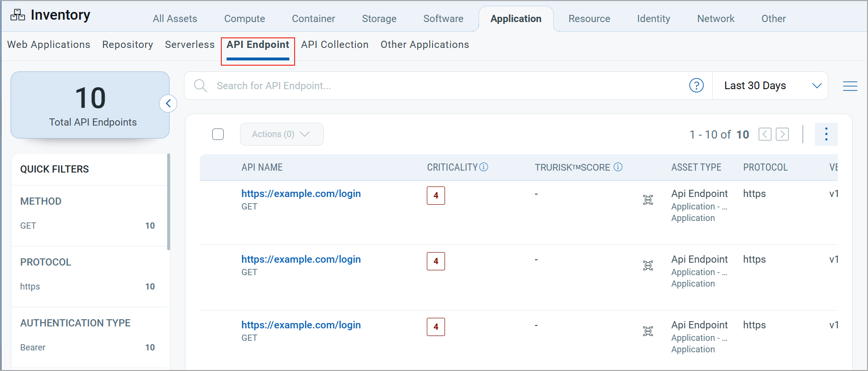
Task: Switch to the Compute tab
Action: 245,19
